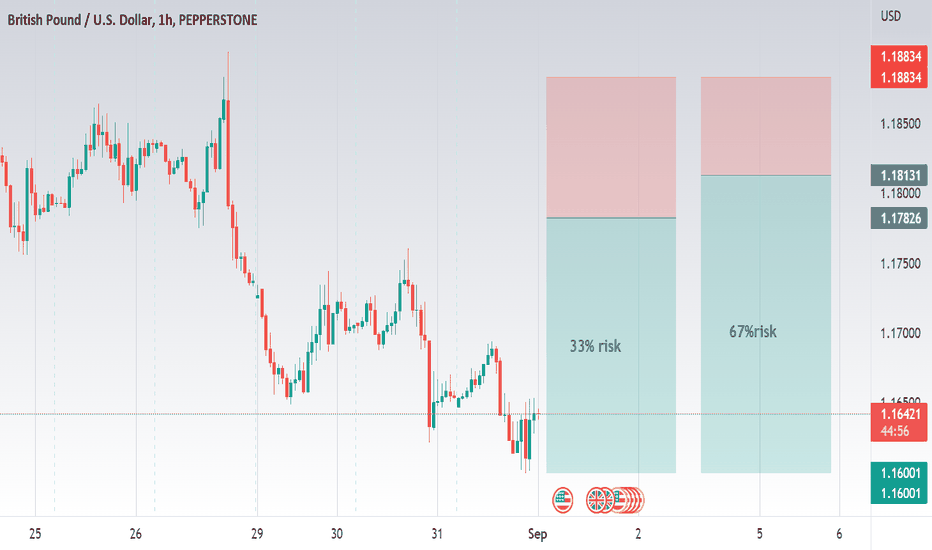Click the 29 date label on time axis
This screenshot has width=932, height=550.
[x=257, y=534]
